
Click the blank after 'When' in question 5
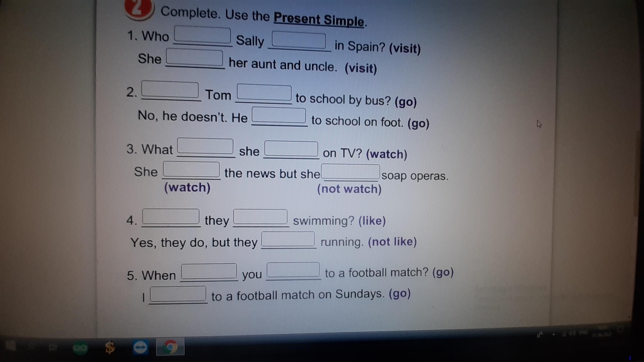point(209,271)
